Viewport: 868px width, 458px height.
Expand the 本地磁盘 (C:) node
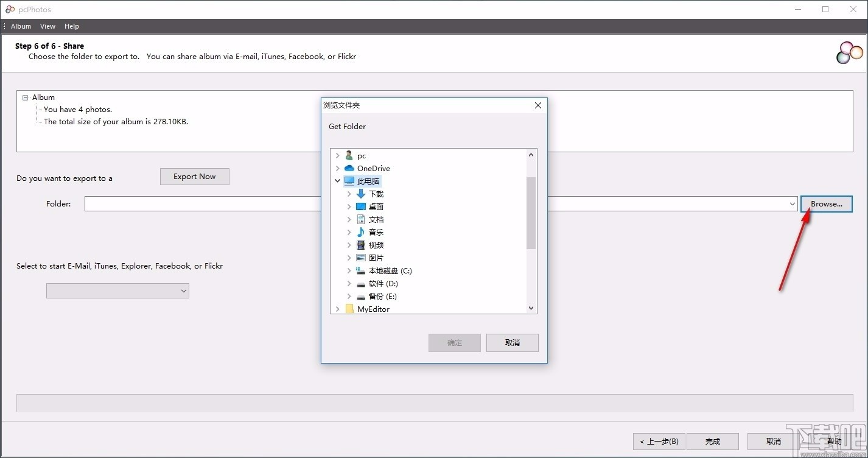click(349, 270)
